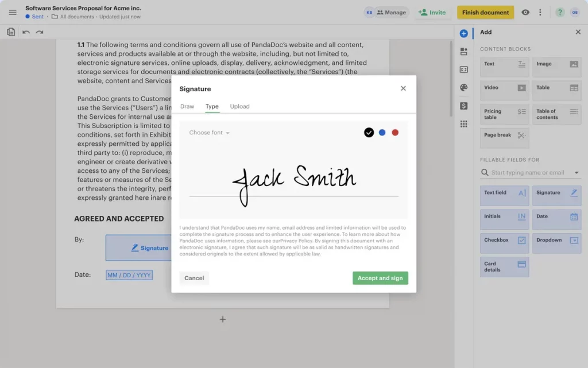Add an Initials fillable field
The image size is (588, 368).
click(504, 219)
